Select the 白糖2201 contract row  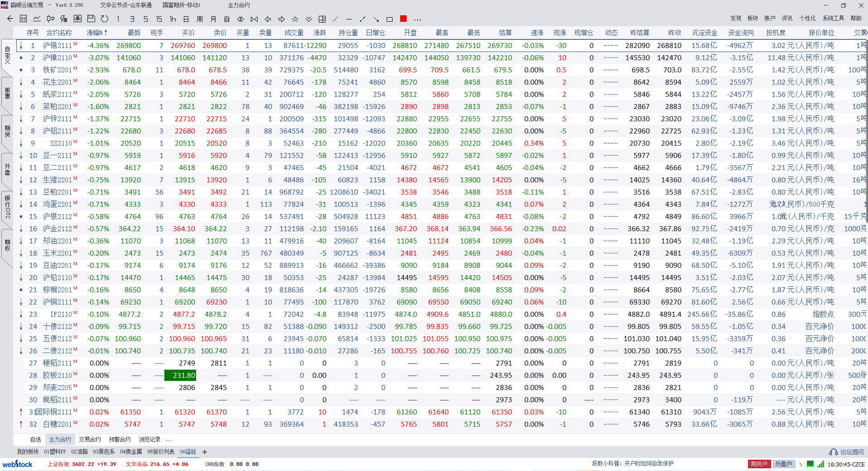440,424
